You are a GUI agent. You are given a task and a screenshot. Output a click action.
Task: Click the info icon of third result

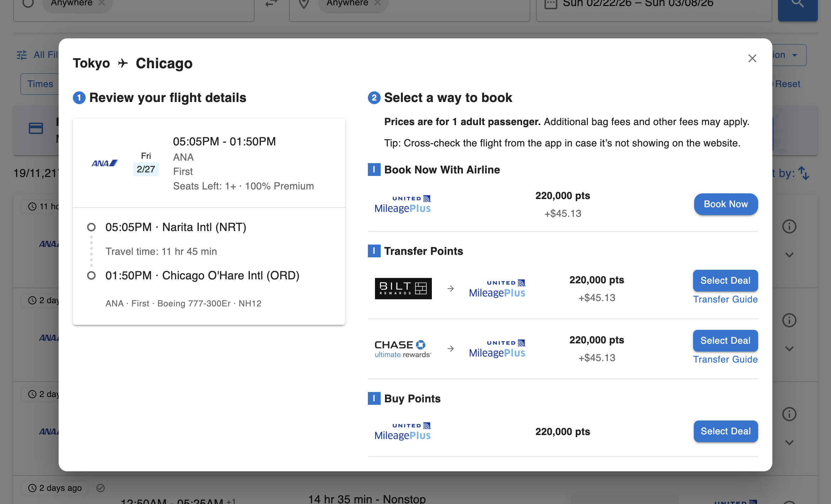[x=789, y=414]
